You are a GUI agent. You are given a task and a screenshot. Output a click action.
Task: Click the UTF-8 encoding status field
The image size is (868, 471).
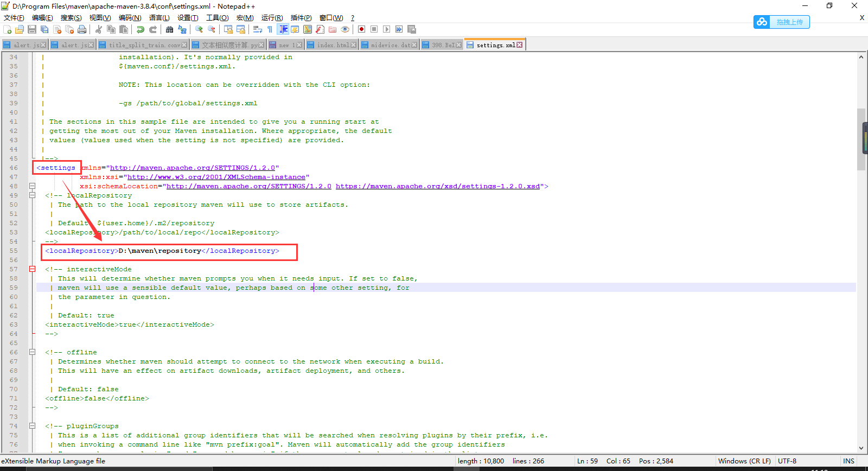pyautogui.click(x=787, y=461)
